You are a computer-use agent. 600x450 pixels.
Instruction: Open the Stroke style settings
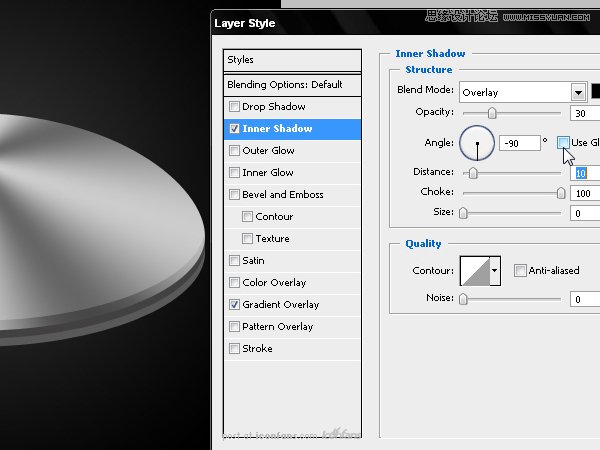292,349
